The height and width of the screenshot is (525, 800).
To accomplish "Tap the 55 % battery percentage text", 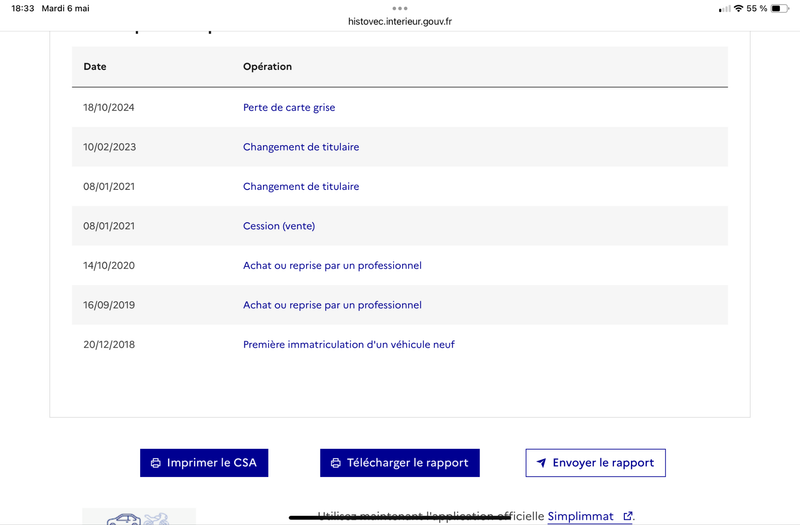I will click(757, 9).
